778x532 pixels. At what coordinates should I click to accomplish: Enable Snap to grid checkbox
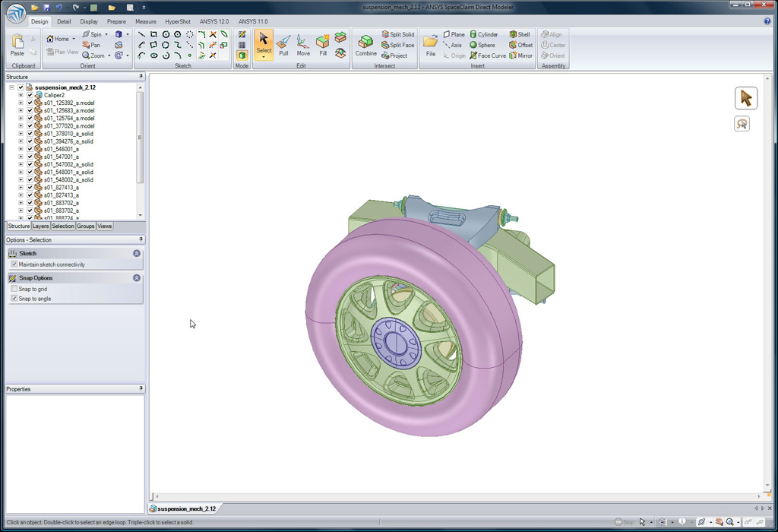[x=14, y=290]
